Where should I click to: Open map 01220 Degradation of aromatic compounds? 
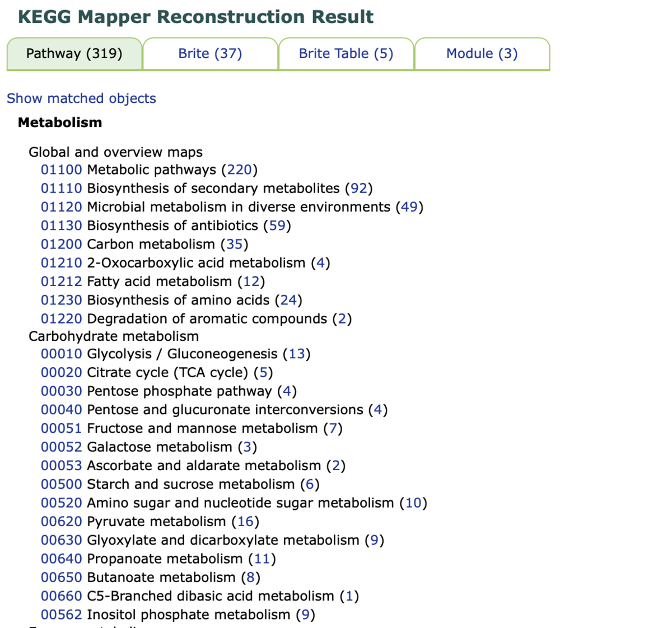point(62,318)
